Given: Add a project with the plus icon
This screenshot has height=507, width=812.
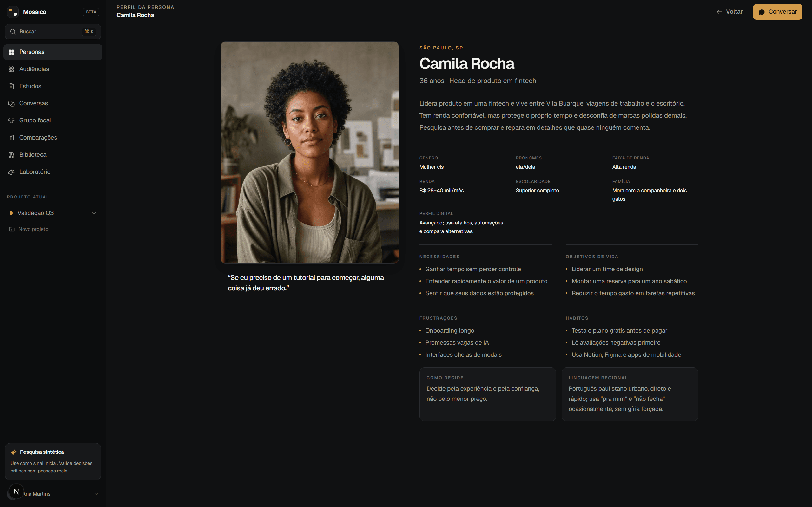Looking at the screenshot, I should (x=94, y=197).
